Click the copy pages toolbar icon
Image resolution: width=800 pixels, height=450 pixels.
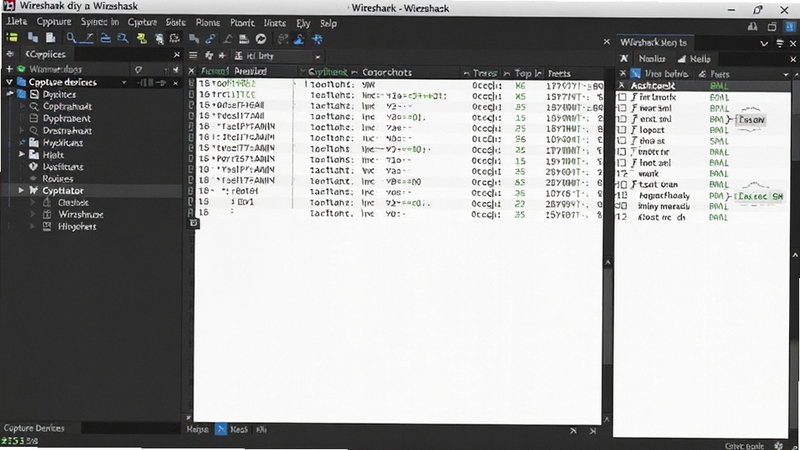[x=33, y=38]
